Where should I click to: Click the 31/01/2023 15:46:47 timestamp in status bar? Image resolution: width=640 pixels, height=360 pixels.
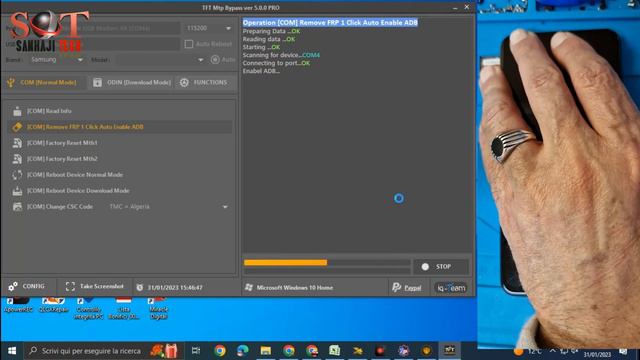[170, 287]
